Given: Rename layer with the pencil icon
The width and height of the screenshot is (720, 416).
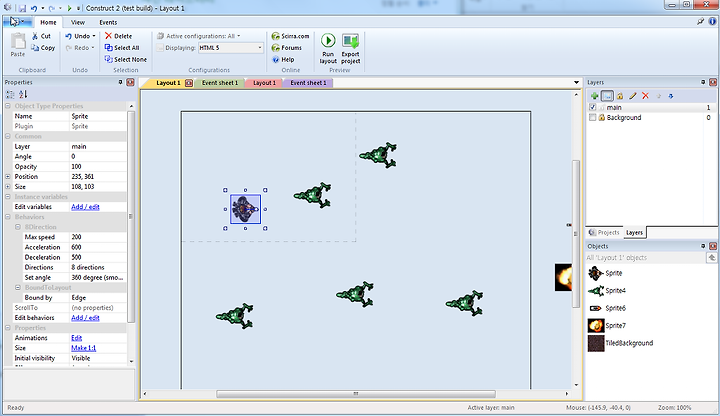Looking at the screenshot, I should [633, 96].
